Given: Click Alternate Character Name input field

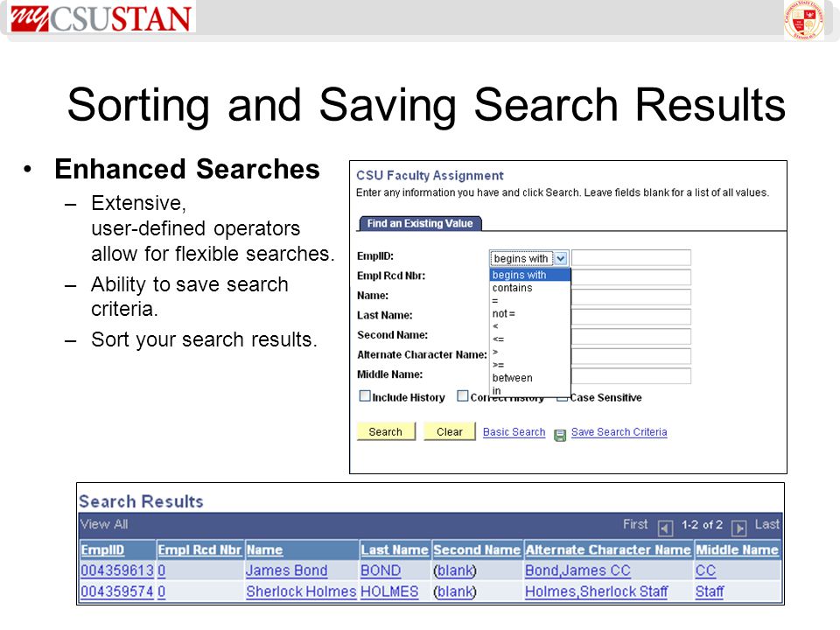Looking at the screenshot, I should 631,356.
